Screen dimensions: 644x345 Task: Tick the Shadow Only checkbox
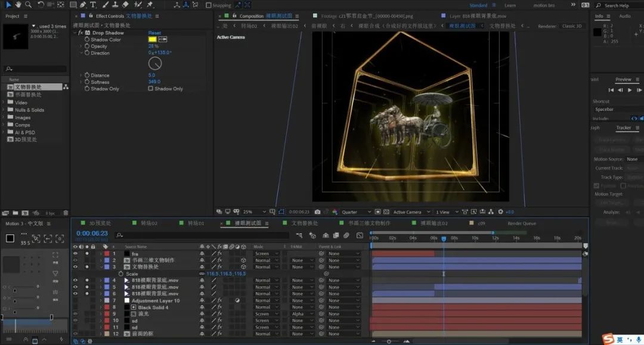pyautogui.click(x=151, y=89)
